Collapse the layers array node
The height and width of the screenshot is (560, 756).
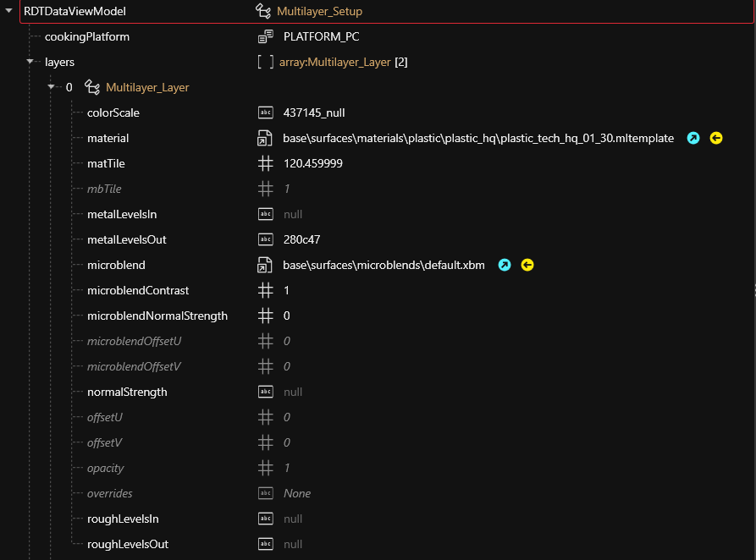[30, 62]
